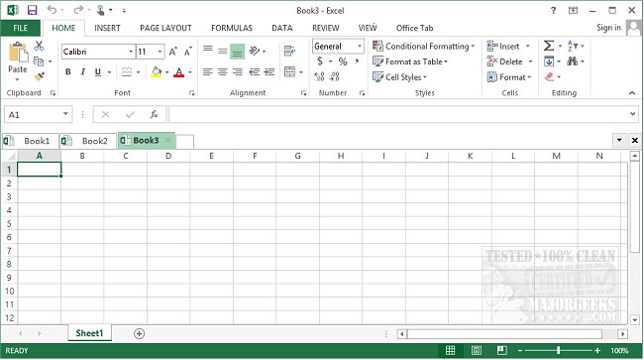Top align cell contents

[208, 51]
